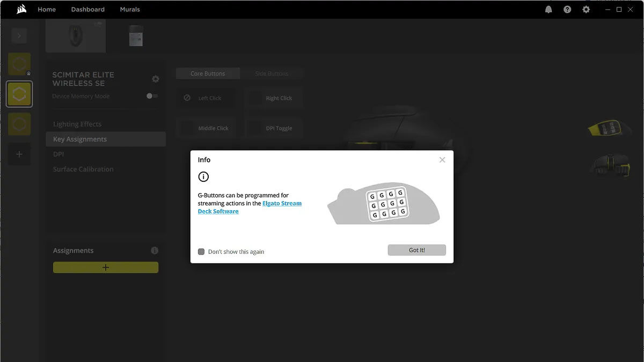Image resolution: width=644 pixels, height=362 pixels.
Task: Click the info circle icon in dialog
Action: click(x=203, y=176)
